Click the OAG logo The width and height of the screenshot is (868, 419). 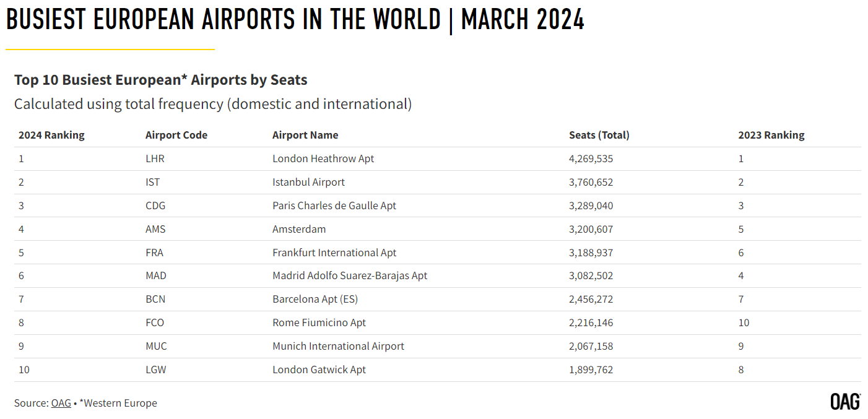point(845,402)
